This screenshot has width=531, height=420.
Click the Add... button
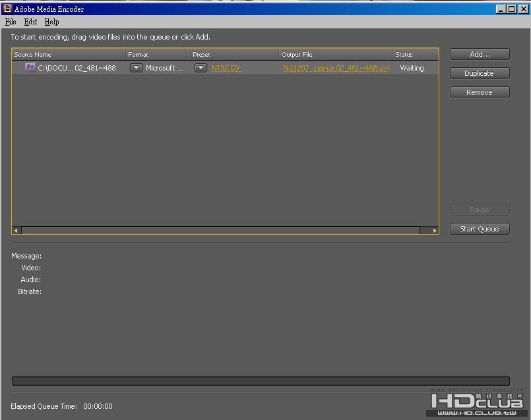click(480, 54)
